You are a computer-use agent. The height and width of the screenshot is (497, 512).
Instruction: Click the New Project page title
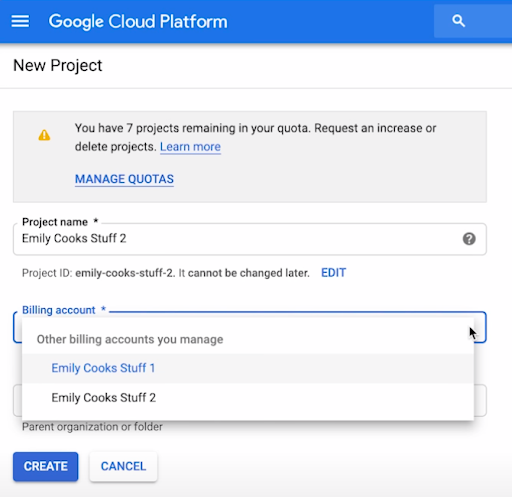click(x=58, y=65)
